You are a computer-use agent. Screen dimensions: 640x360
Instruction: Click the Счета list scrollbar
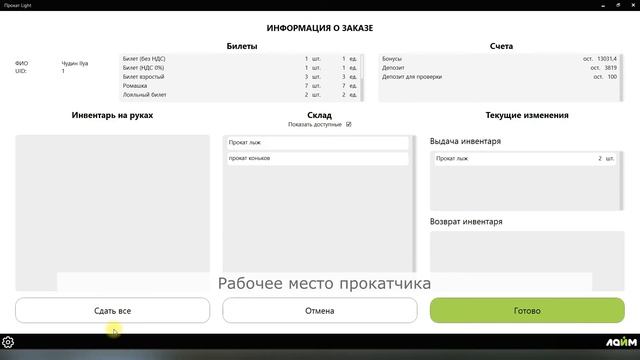(x=621, y=78)
